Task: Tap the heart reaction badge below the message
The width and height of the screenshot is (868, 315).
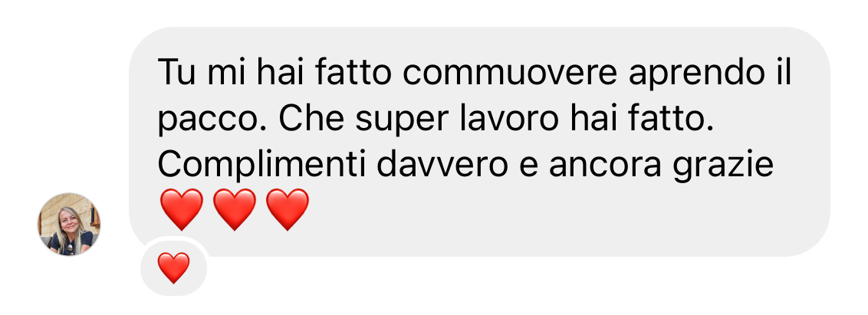Action: 174,268
